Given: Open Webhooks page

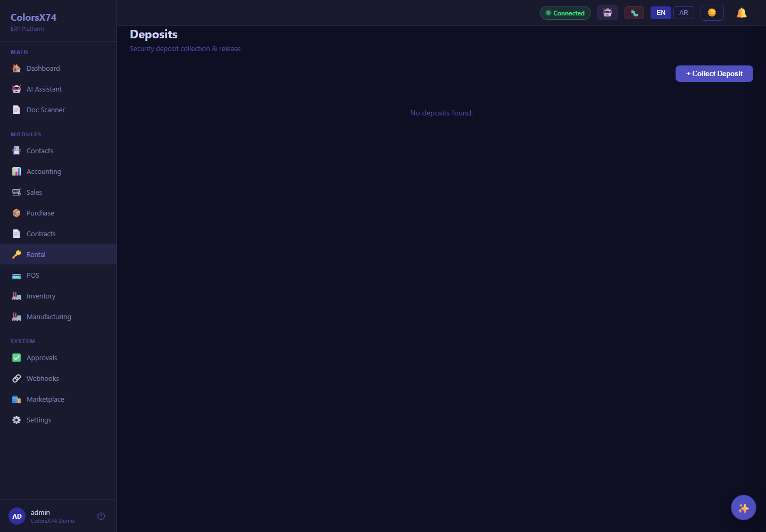Looking at the screenshot, I should point(59,378).
